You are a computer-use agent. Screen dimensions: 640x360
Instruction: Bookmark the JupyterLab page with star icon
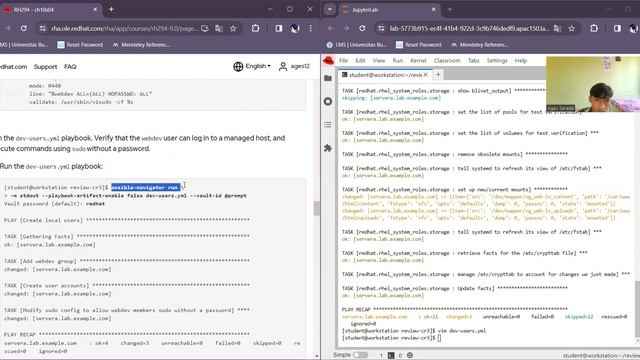(572, 28)
